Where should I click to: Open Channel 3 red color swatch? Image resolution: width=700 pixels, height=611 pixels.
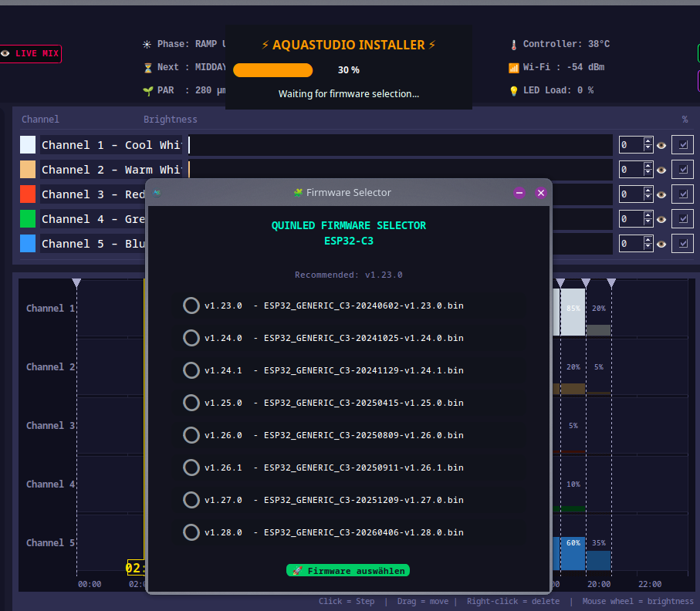click(x=28, y=194)
